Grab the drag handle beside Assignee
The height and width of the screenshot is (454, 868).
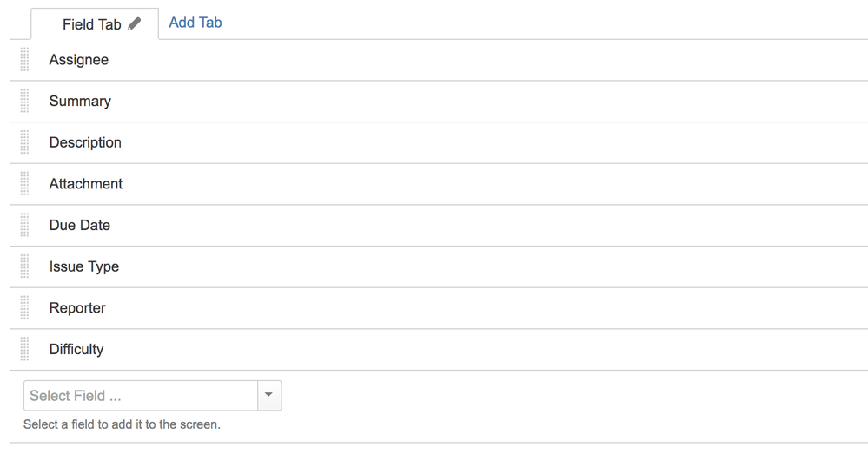click(24, 59)
